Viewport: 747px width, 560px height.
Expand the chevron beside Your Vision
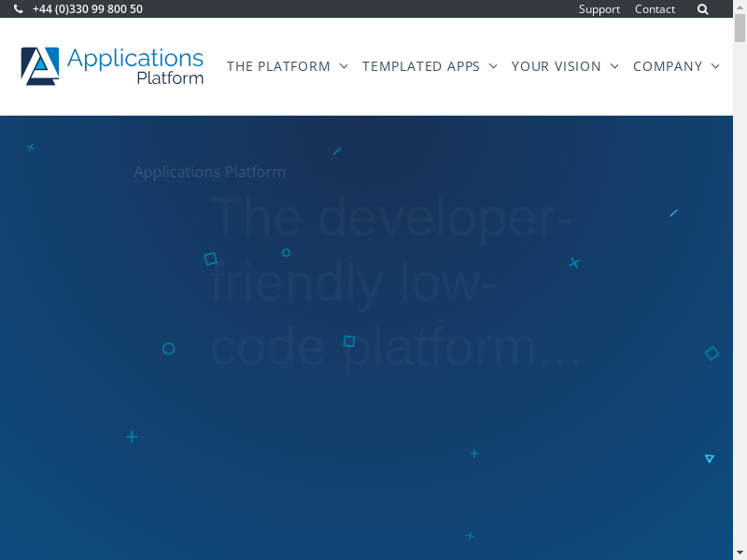pyautogui.click(x=614, y=66)
